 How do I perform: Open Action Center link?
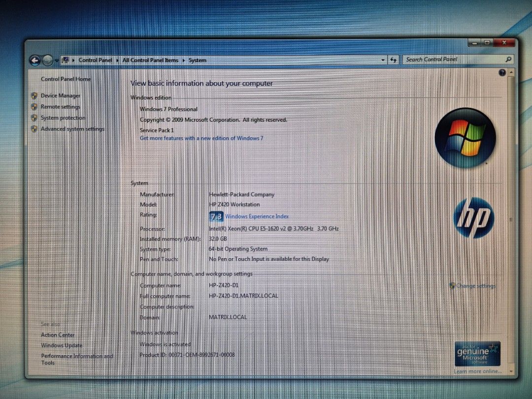click(x=58, y=335)
